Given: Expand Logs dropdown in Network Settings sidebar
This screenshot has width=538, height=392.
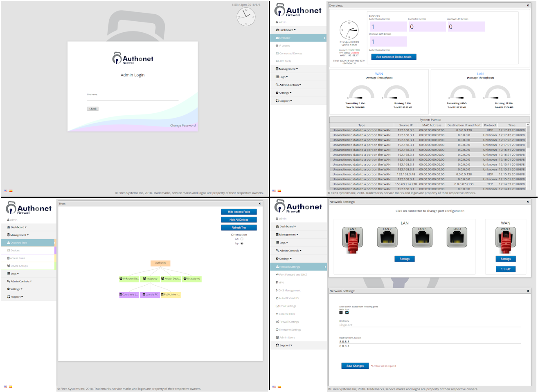Looking at the screenshot, I should point(284,243).
